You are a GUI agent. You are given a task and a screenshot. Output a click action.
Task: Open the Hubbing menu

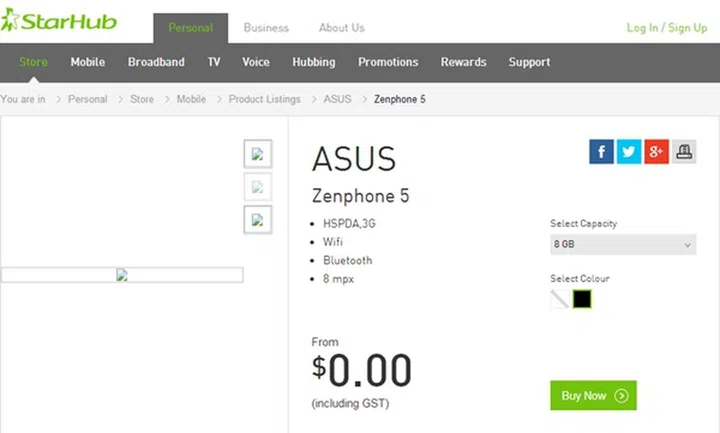(x=314, y=62)
